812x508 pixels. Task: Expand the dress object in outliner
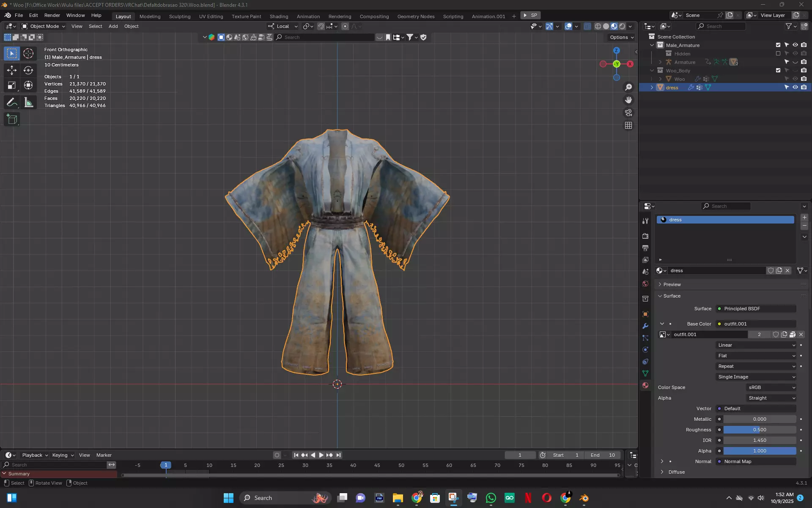pyautogui.click(x=652, y=87)
